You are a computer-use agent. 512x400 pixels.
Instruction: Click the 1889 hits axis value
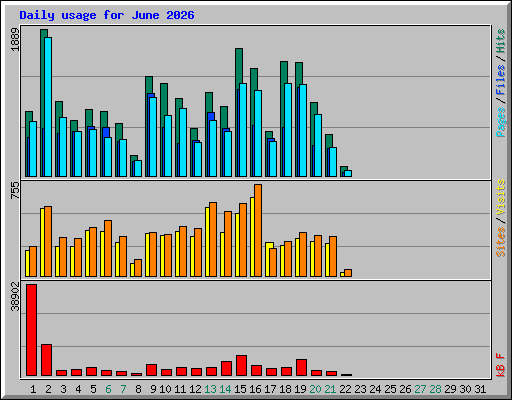pyautogui.click(x=15, y=40)
